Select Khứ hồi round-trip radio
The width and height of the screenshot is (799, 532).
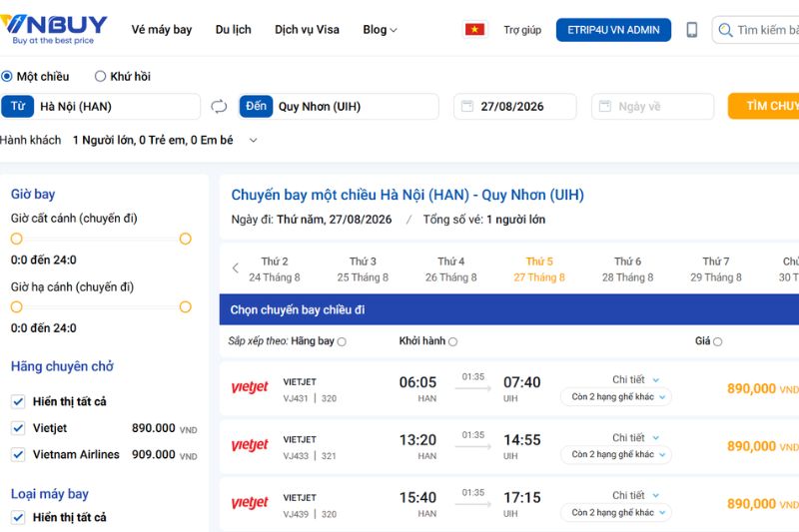[101, 77]
